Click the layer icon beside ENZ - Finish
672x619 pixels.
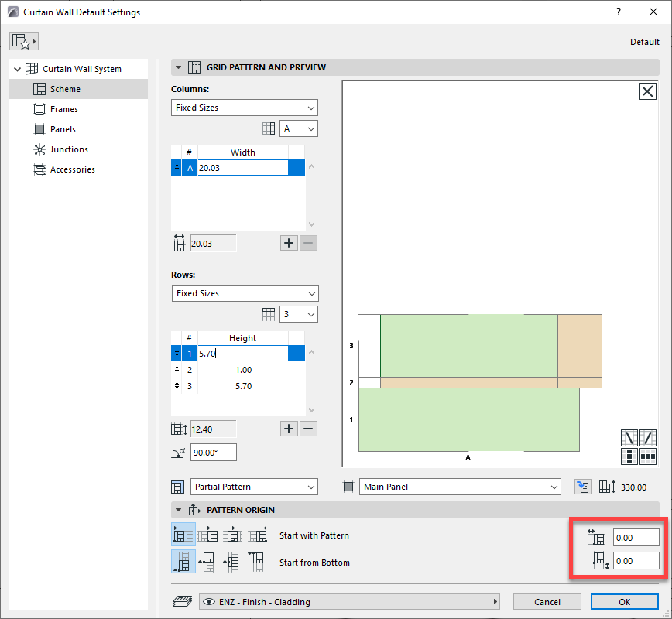[x=182, y=601]
